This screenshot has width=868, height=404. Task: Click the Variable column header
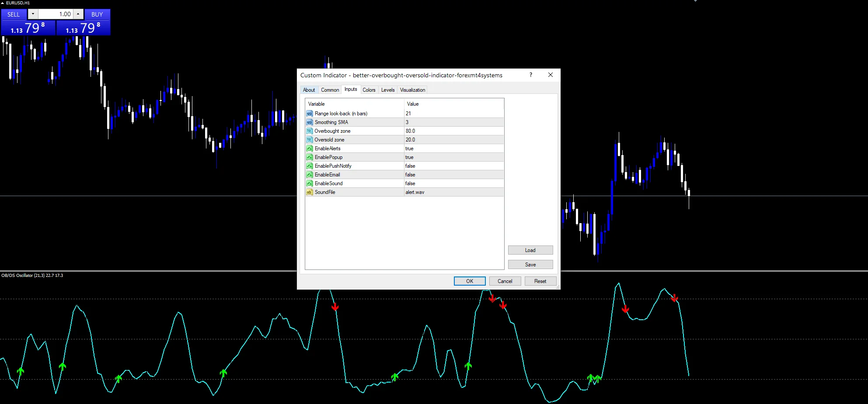[355, 104]
